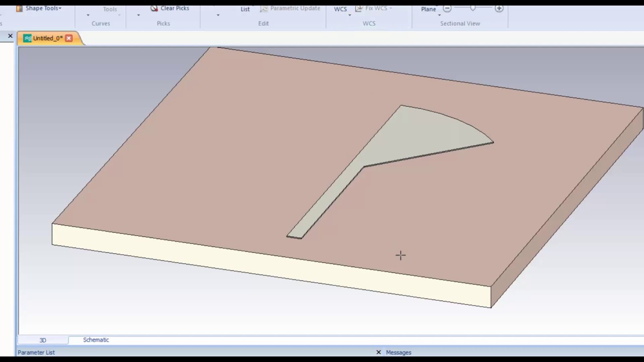This screenshot has height=362, width=644.
Task: Open the WCS dropdown arrow
Action: click(x=350, y=15)
